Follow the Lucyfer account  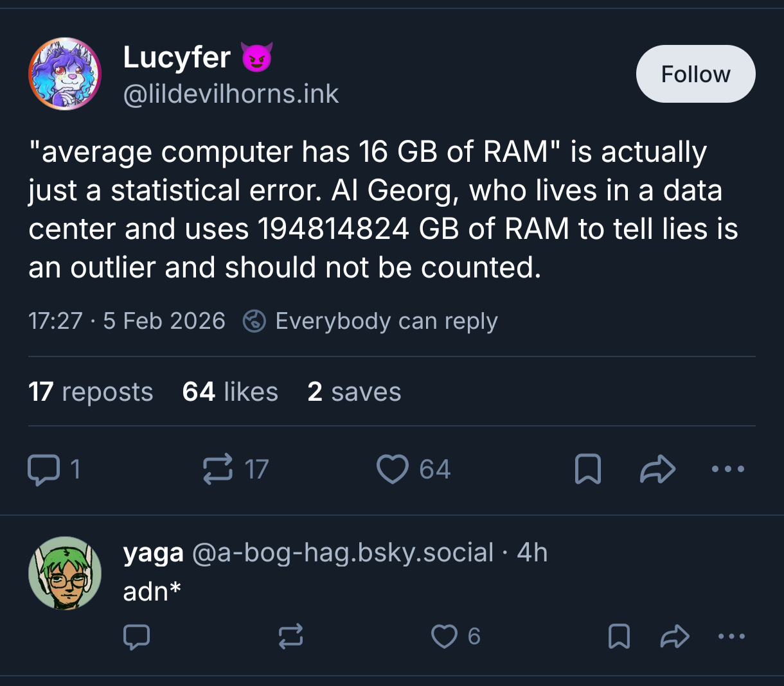coord(695,74)
